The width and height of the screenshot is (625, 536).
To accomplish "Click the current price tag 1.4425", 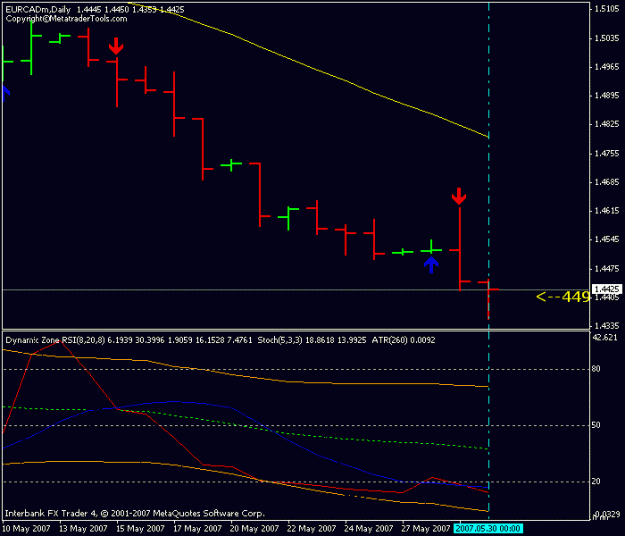I will click(607, 289).
